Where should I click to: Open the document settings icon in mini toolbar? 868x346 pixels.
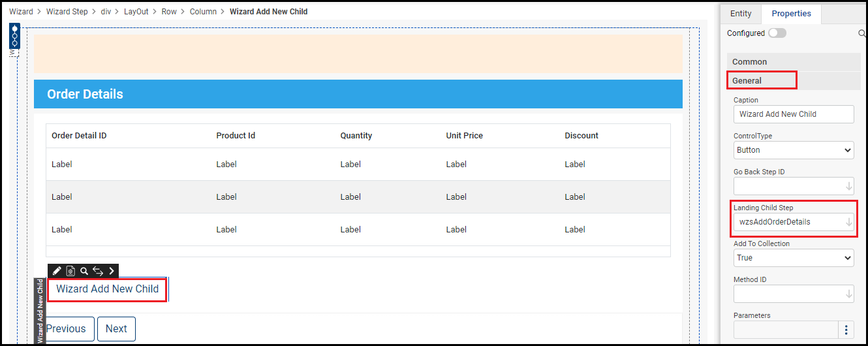point(70,271)
